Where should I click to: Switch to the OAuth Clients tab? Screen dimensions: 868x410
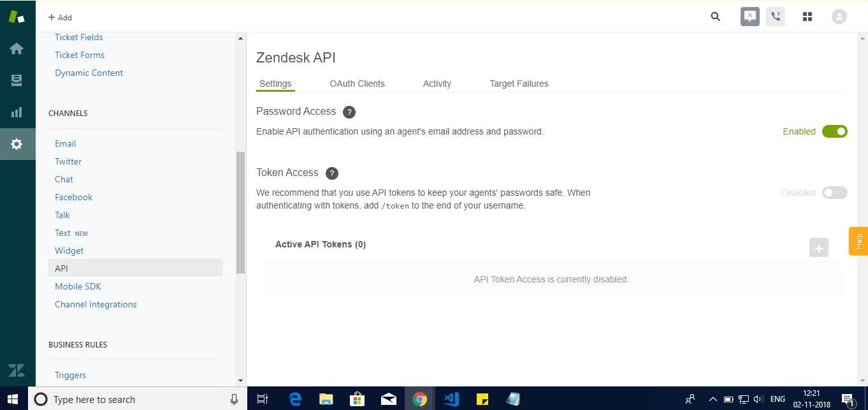(357, 84)
